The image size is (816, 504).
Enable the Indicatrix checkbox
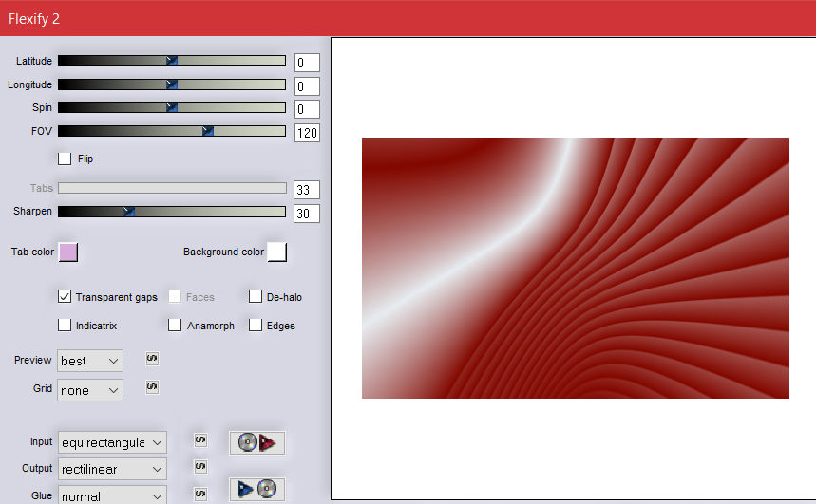[x=65, y=325]
